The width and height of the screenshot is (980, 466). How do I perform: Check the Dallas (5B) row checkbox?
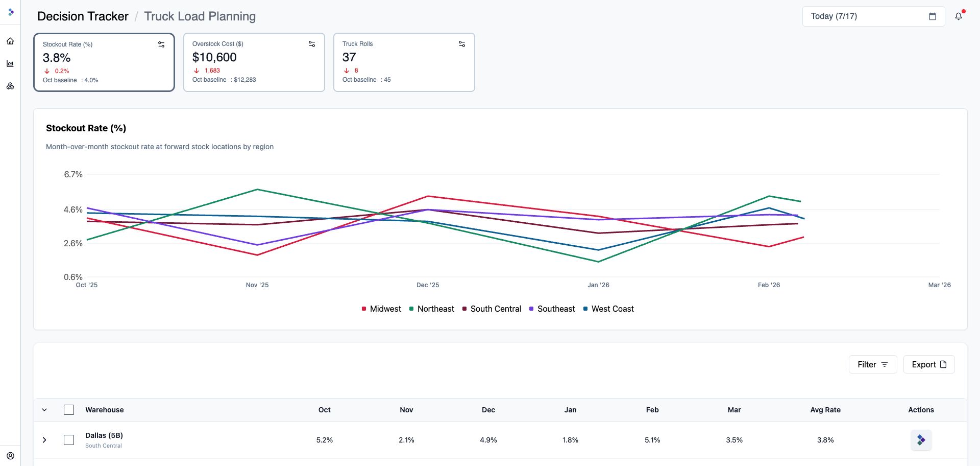[x=69, y=440]
